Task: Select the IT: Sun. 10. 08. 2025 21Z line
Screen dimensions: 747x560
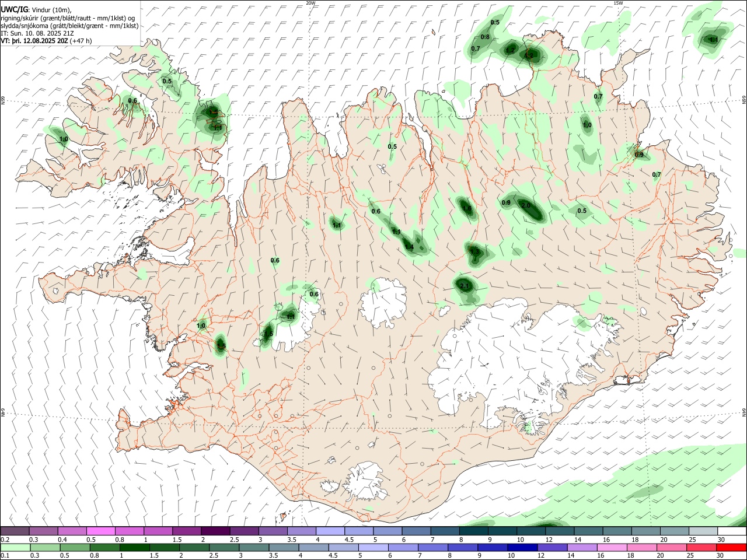Action: point(37,33)
